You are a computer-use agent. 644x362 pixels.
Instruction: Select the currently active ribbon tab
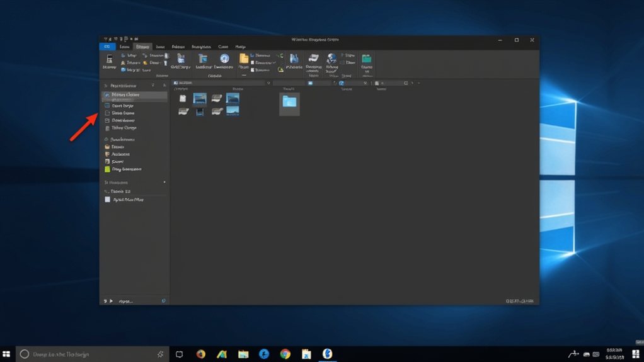pyautogui.click(x=143, y=47)
